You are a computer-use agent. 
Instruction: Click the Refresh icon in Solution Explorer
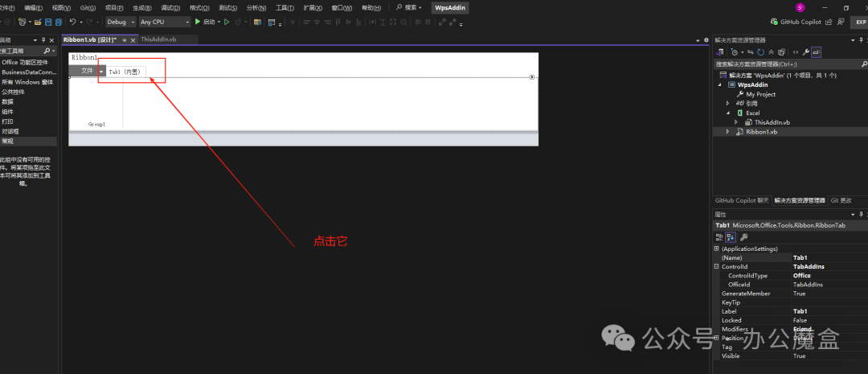point(760,52)
